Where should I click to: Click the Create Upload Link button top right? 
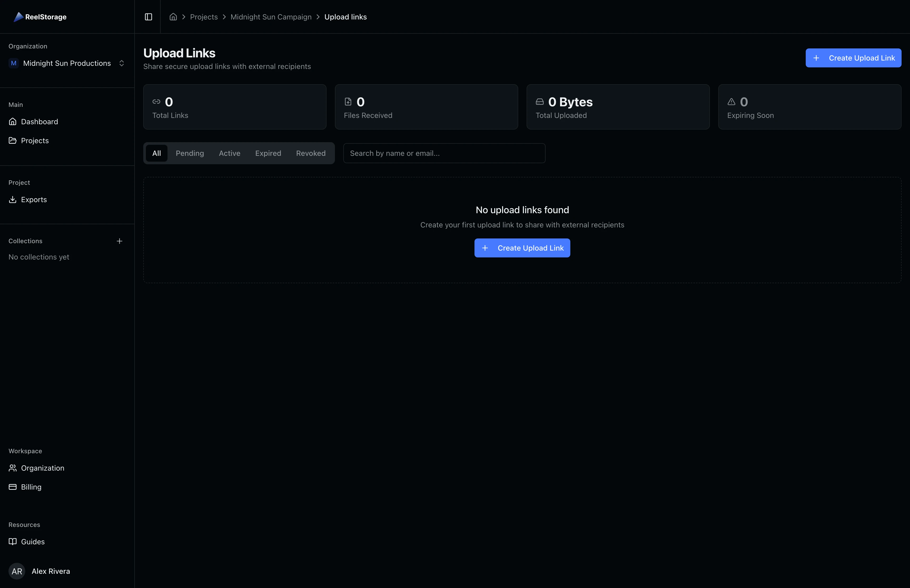[853, 58]
